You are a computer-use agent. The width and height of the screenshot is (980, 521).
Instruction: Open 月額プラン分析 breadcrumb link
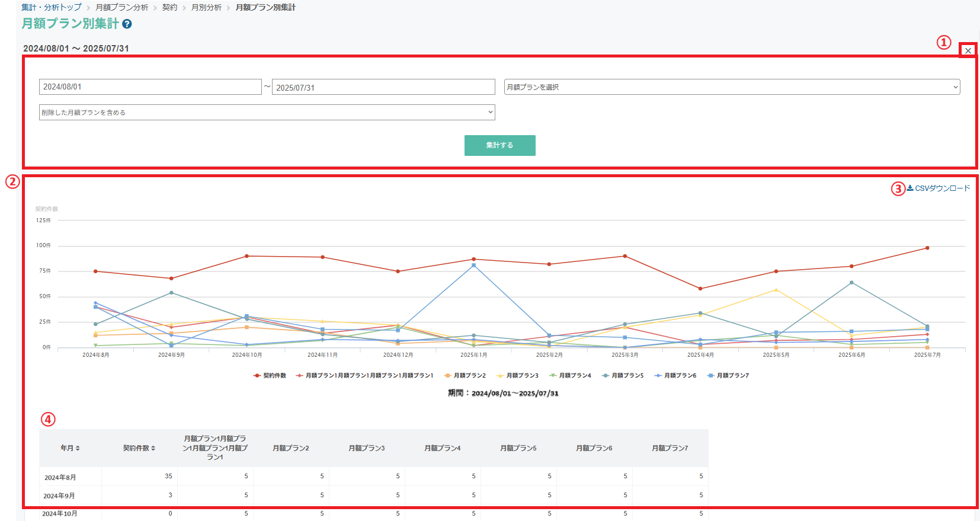pyautogui.click(x=121, y=8)
